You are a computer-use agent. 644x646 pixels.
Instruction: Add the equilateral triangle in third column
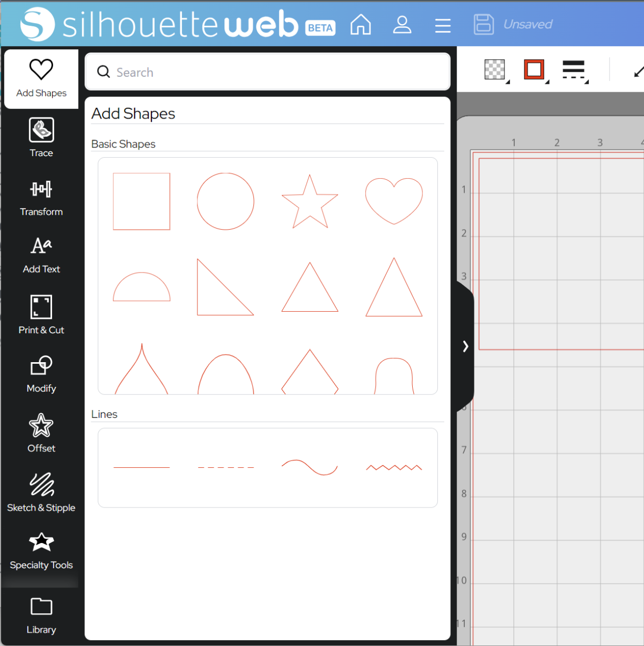[x=310, y=287]
